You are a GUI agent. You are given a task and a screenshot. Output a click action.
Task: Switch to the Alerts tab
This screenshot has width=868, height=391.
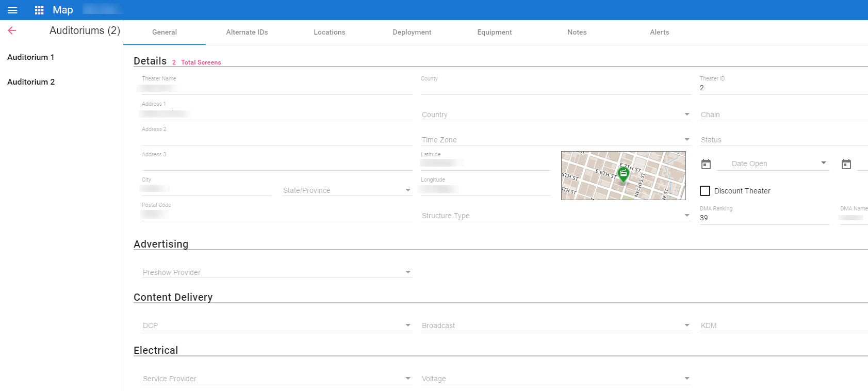[659, 32]
